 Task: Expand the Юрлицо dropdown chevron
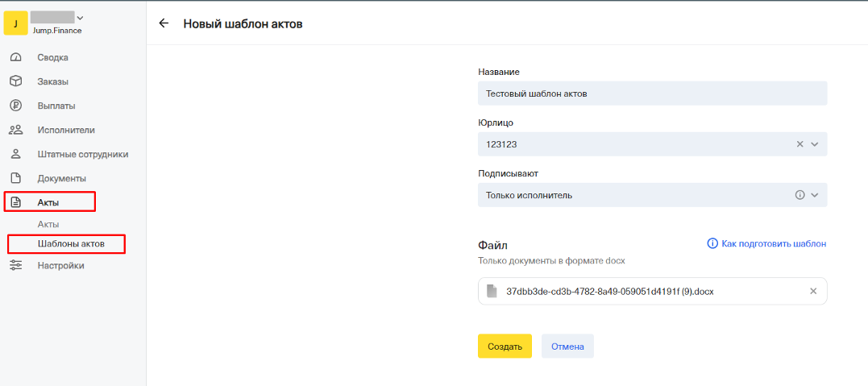pyautogui.click(x=814, y=144)
